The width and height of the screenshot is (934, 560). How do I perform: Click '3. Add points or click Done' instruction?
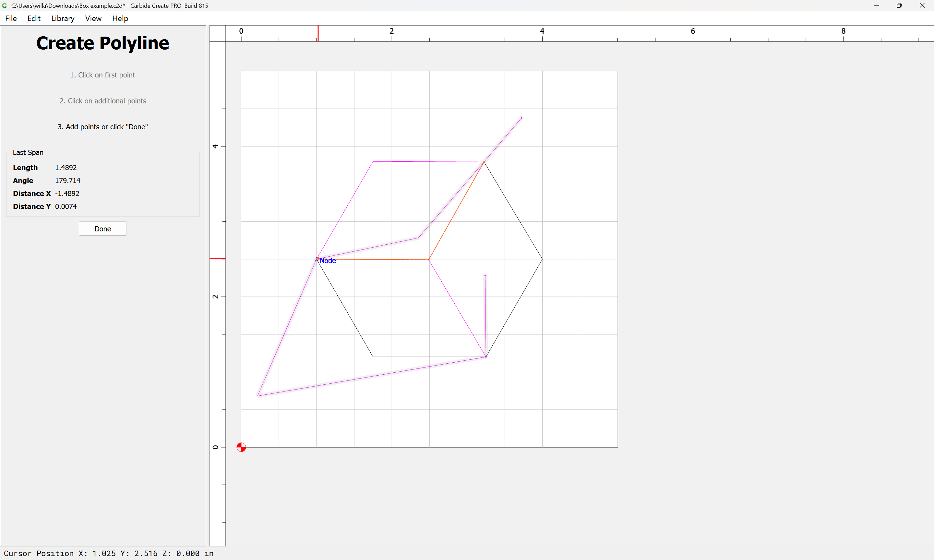coord(103,127)
